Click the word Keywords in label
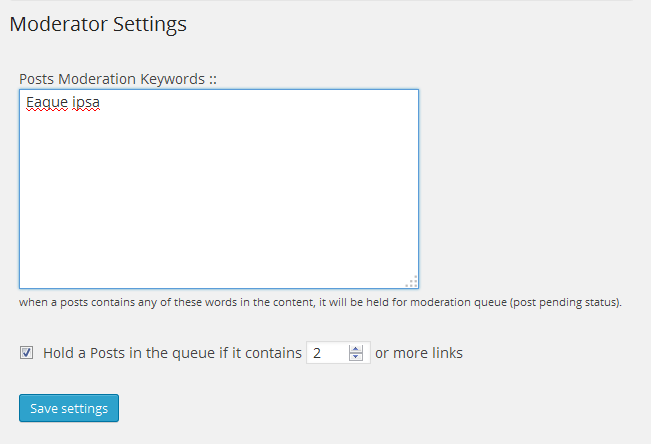The image size is (651, 444). 172,79
